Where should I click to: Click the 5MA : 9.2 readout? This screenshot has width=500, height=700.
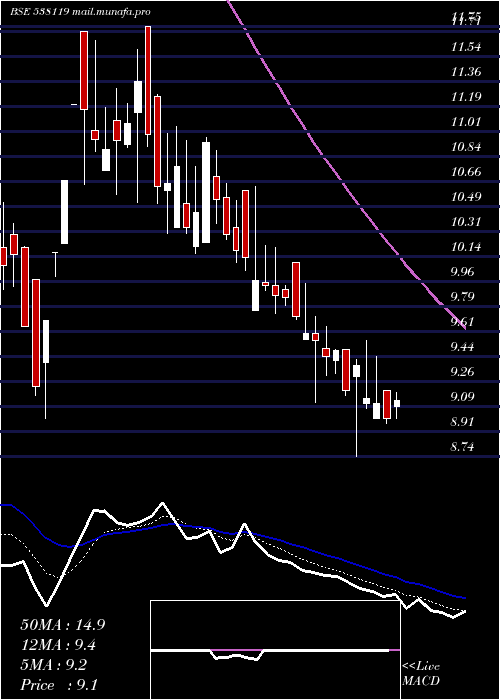[x=54, y=665]
